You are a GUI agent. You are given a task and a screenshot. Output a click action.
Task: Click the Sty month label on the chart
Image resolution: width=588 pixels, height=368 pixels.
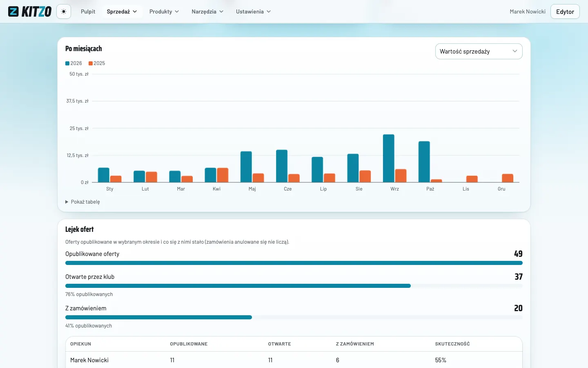[x=110, y=189]
